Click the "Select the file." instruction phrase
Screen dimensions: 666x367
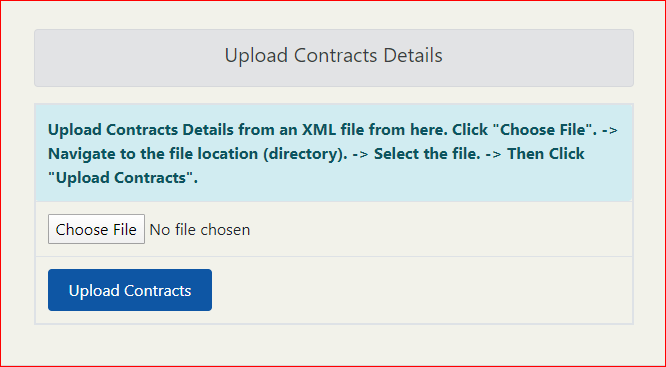[x=427, y=154]
